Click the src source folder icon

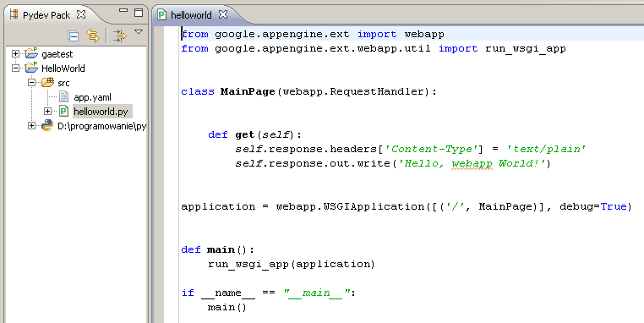47,82
